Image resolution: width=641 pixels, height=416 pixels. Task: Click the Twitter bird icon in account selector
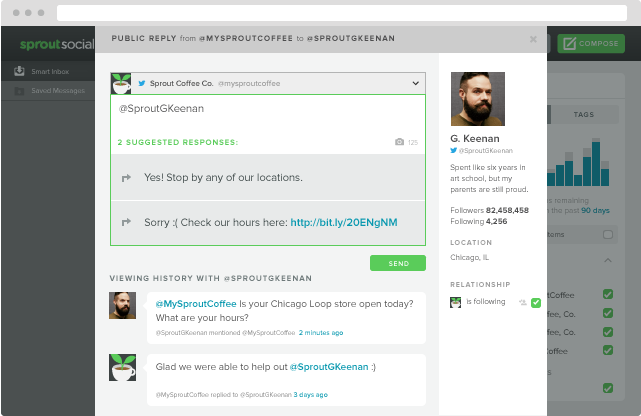tap(142, 83)
